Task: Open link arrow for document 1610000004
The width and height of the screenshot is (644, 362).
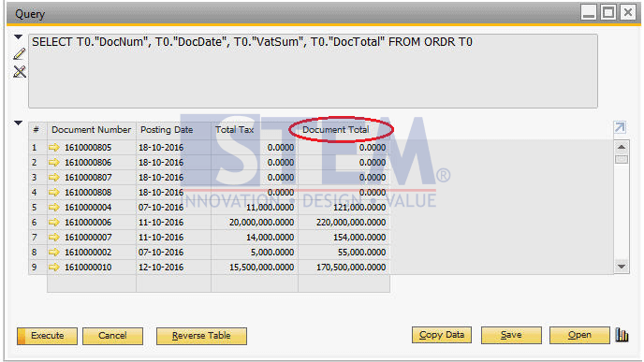Action: click(x=53, y=208)
